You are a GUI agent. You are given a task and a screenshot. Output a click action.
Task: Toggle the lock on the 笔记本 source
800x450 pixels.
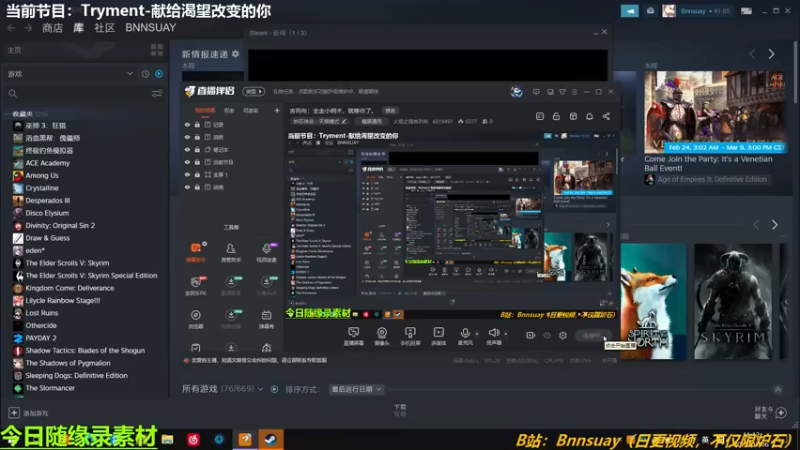pos(197,149)
